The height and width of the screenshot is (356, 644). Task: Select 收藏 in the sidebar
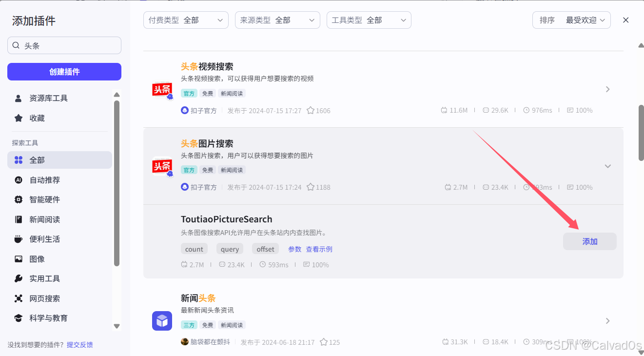[59, 118]
